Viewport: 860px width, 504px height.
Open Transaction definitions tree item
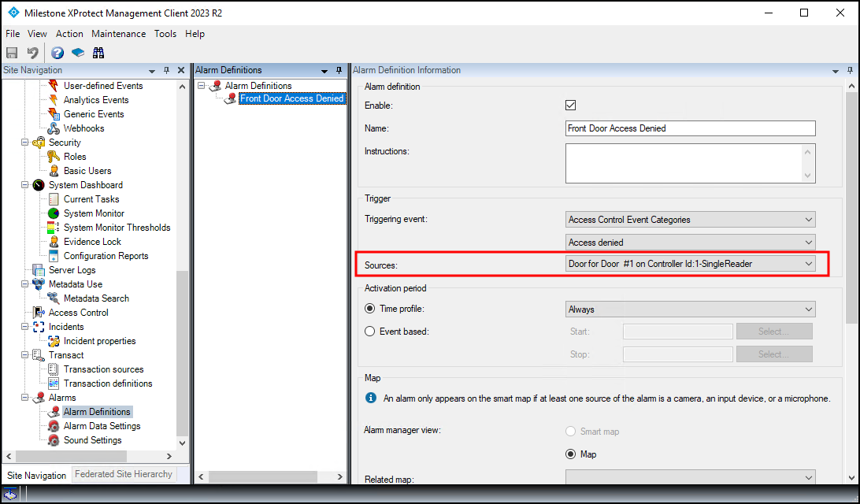point(108,384)
